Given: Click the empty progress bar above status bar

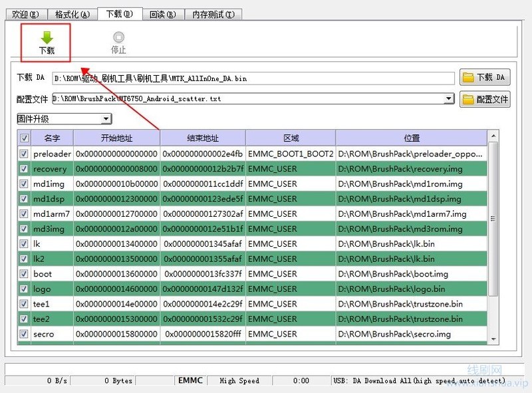Looking at the screenshot, I should click(x=265, y=368).
